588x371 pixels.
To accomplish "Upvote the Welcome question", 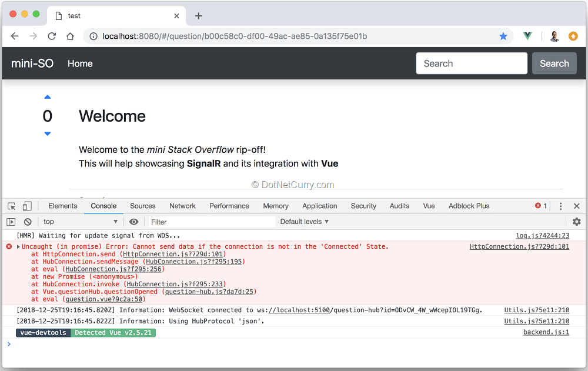I will tap(47, 97).
